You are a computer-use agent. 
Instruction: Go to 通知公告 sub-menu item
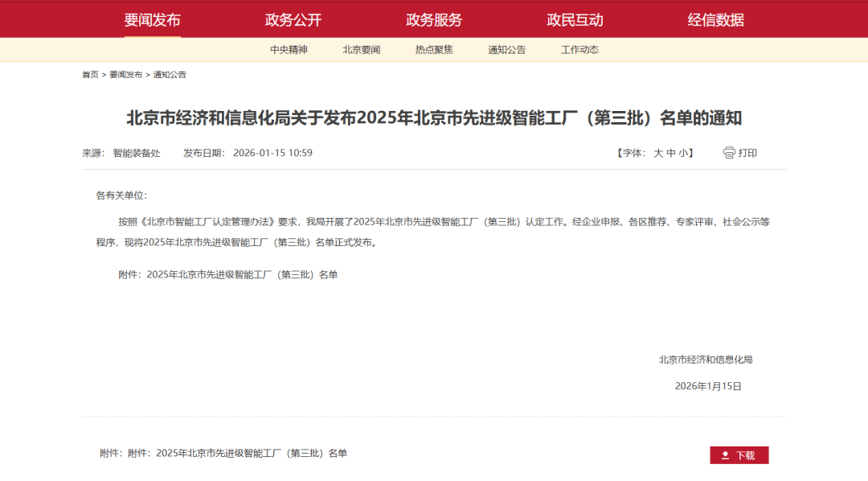click(507, 50)
